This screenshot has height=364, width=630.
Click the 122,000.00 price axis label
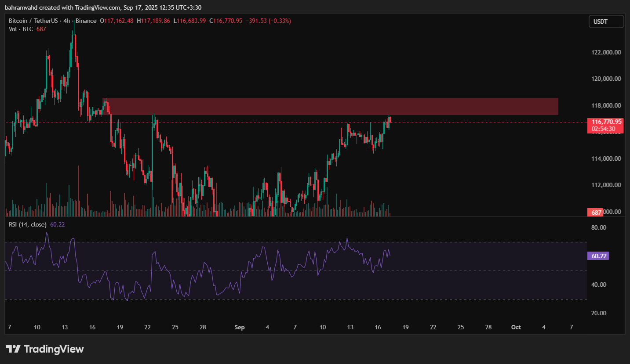[x=606, y=52]
